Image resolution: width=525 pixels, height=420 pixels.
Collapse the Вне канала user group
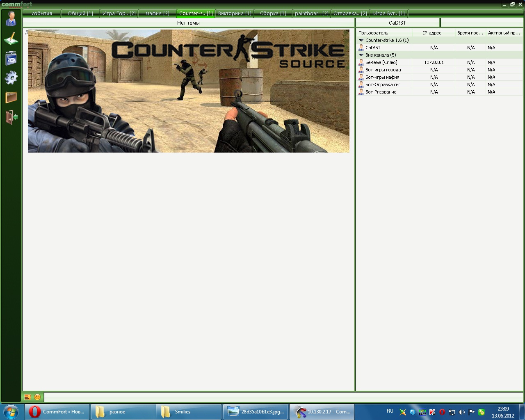pos(361,55)
